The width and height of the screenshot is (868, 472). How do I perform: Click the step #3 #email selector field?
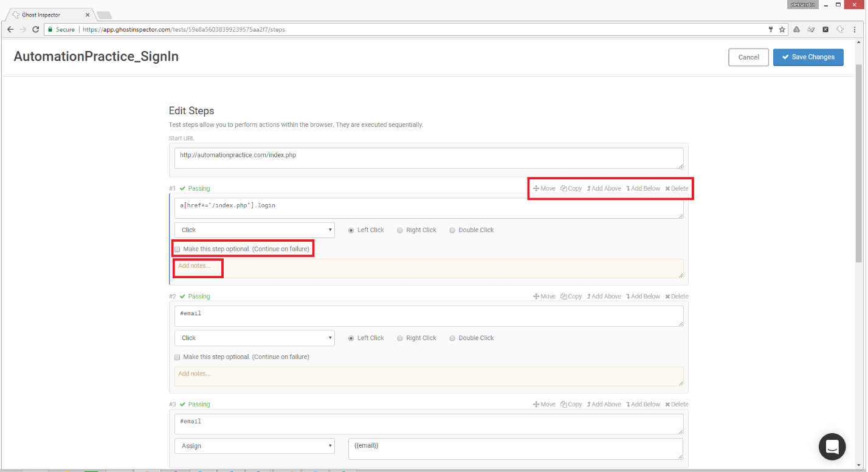coord(429,424)
